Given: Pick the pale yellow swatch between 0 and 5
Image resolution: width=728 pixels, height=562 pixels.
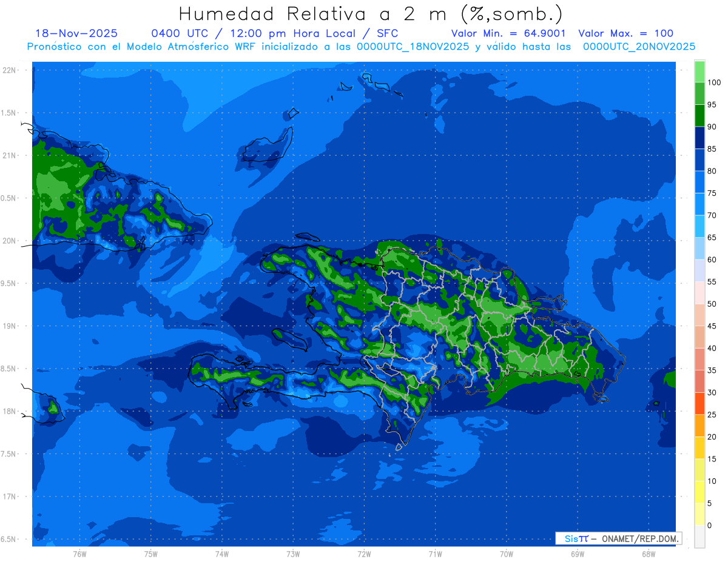Looking at the screenshot, I should pyautogui.click(x=699, y=514).
